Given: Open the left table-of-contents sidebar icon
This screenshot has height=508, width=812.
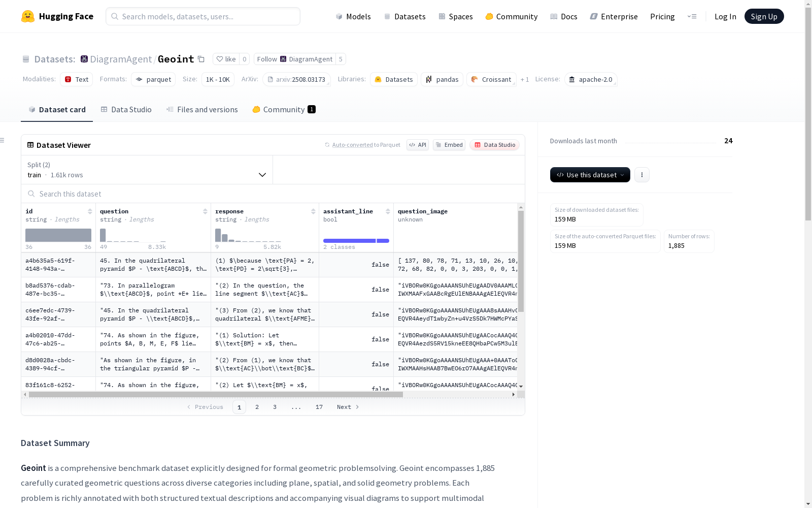Looking at the screenshot, I should tap(3, 140).
